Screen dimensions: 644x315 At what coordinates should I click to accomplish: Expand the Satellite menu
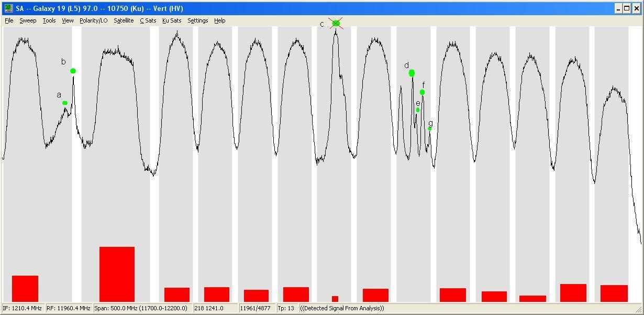tap(124, 20)
